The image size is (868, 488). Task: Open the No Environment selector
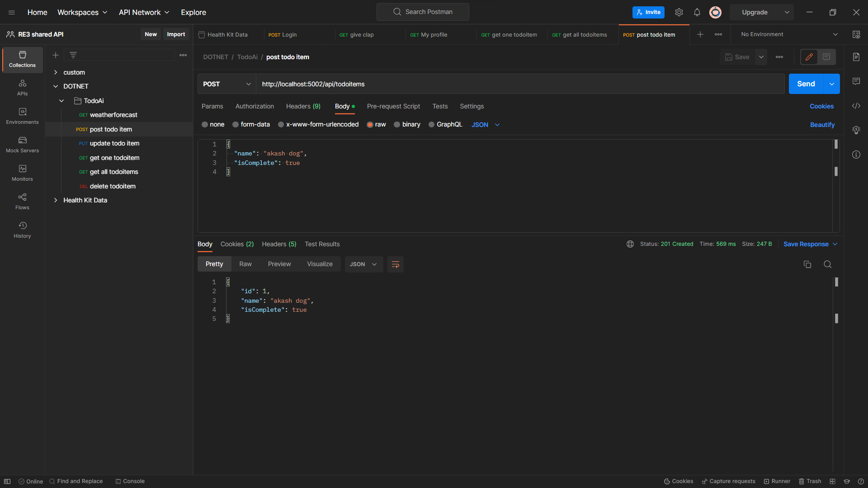787,34
